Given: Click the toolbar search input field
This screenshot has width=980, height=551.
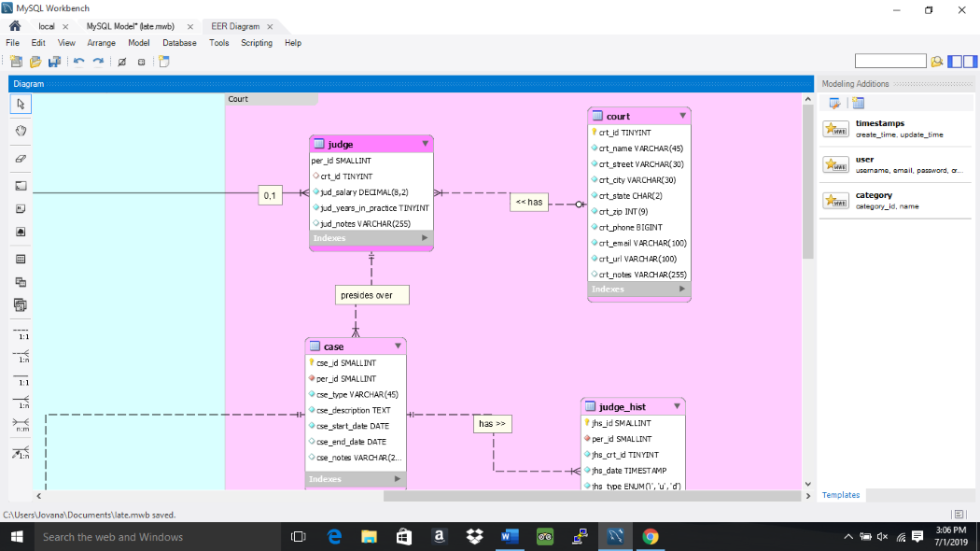Looking at the screenshot, I should click(889, 62).
